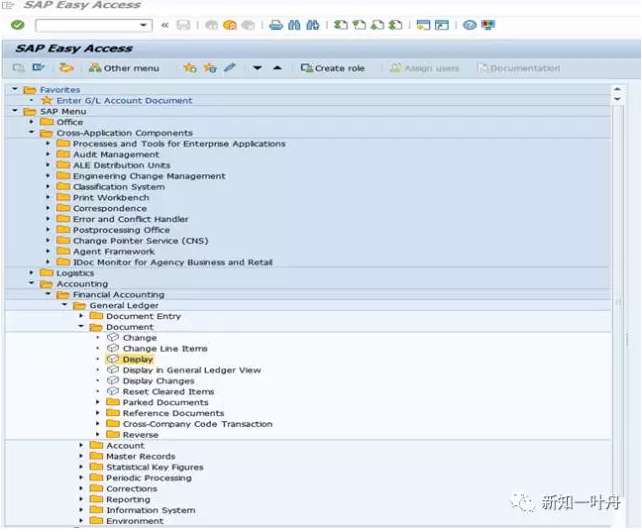Viewport: 642px width, 532px height.
Task: Expand the Logistics folder
Action: tap(32, 272)
